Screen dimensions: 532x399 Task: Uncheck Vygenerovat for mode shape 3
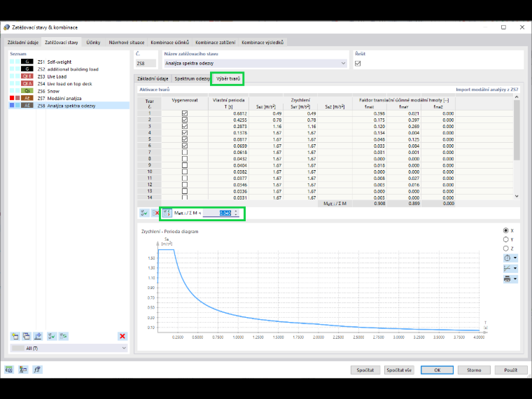point(185,126)
